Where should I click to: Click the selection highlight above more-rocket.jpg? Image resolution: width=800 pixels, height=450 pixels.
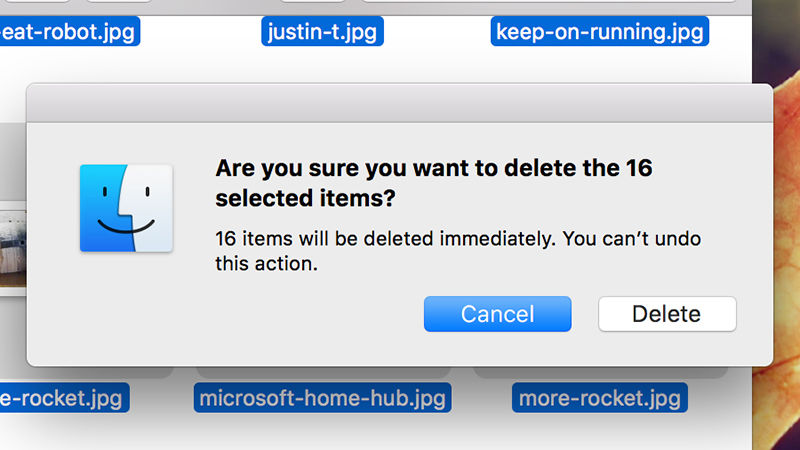click(601, 372)
